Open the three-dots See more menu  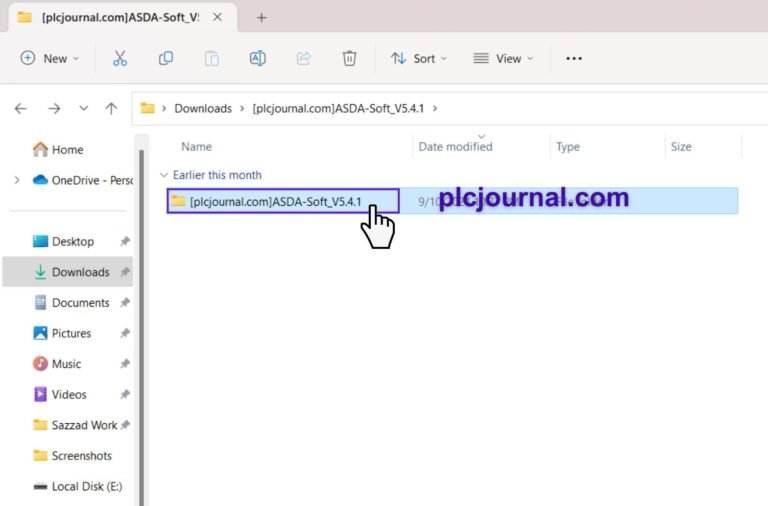point(574,58)
